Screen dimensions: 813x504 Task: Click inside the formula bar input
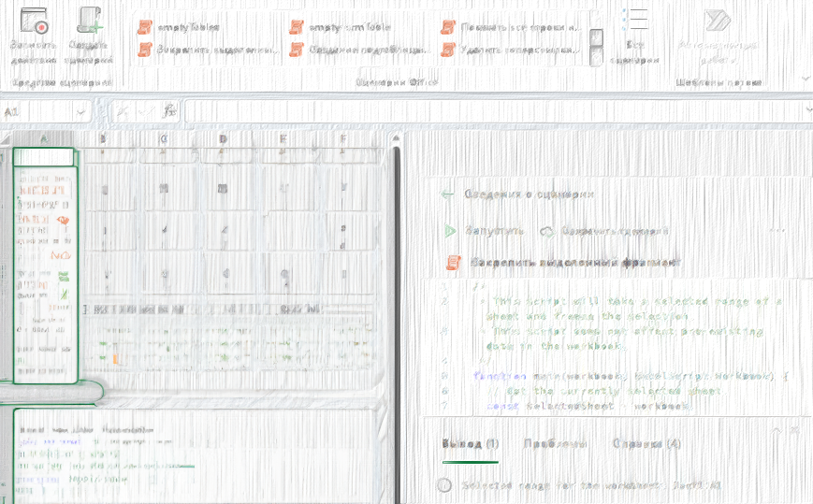click(486, 111)
